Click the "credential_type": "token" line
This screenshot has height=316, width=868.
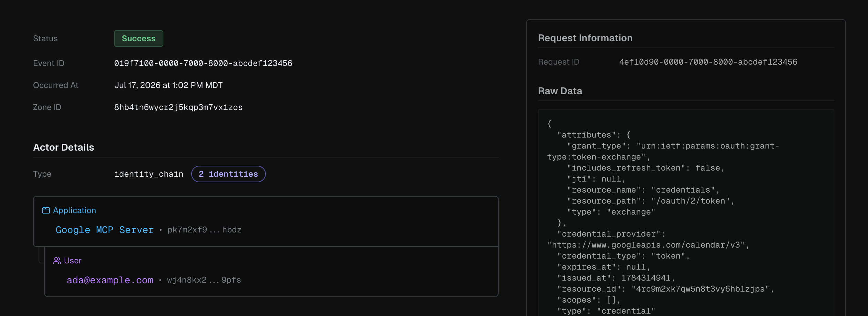[x=623, y=256]
